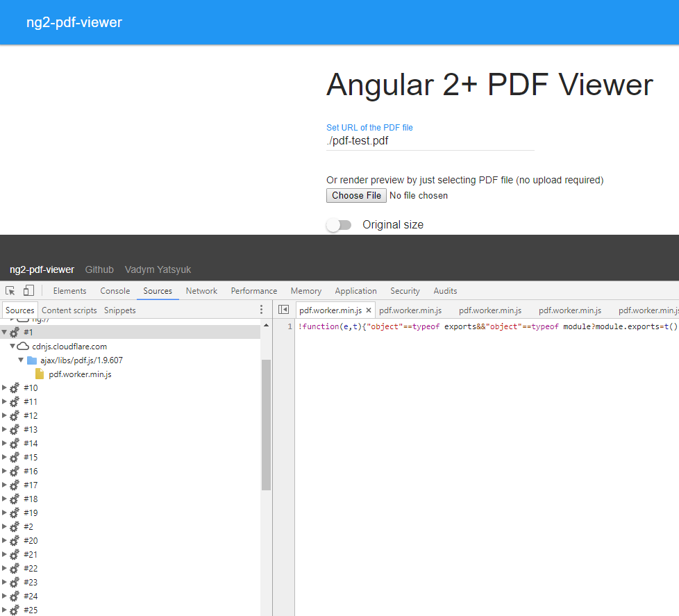Collapse the #1 worker tree entry
Screen dimensions: 679x616
(x=4, y=332)
